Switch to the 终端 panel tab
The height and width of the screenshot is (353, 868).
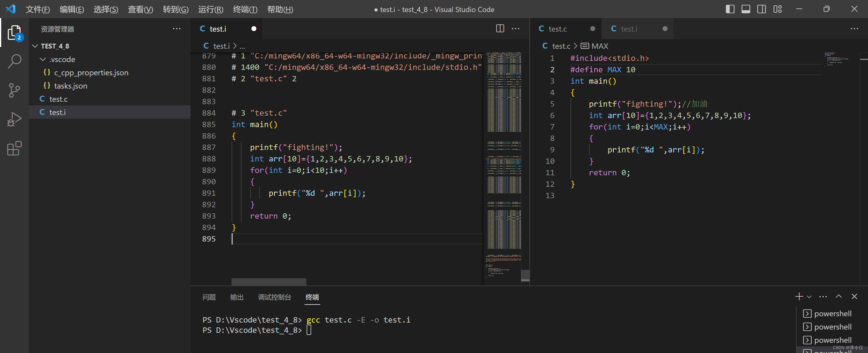coord(312,297)
